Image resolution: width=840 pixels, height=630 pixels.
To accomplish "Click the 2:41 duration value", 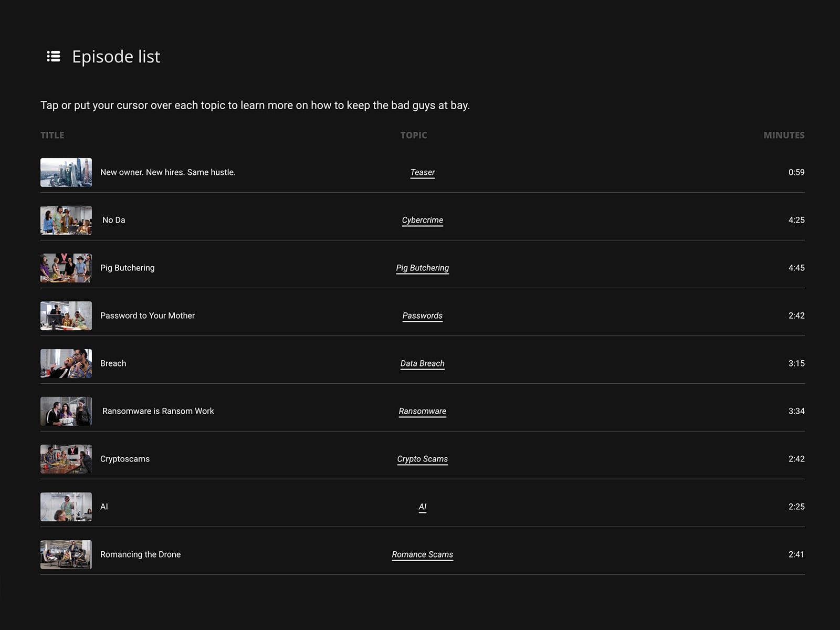I will click(796, 554).
